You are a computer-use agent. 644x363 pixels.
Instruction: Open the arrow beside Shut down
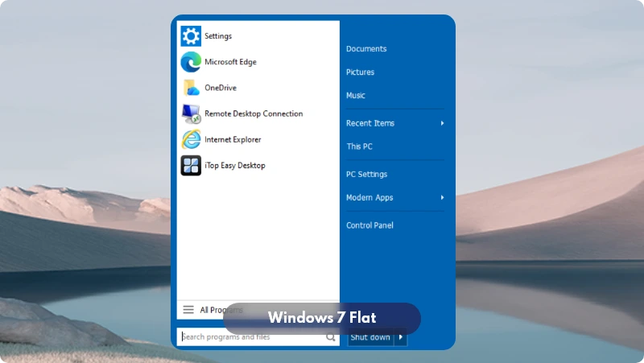pyautogui.click(x=402, y=338)
